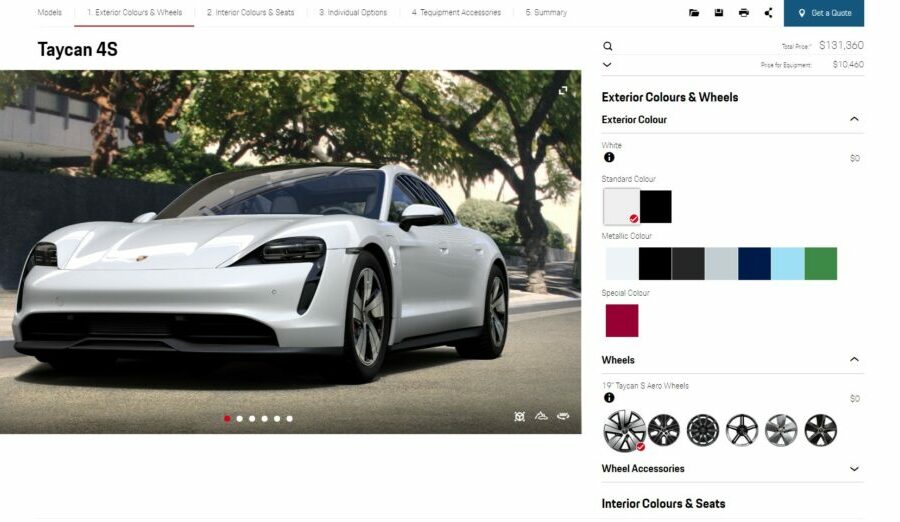
Task: Choose the special red colour swatch
Action: 622,320
